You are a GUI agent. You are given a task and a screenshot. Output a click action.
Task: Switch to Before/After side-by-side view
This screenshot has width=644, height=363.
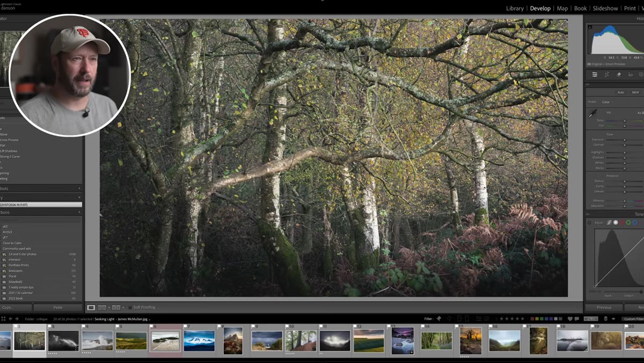[x=102, y=308]
